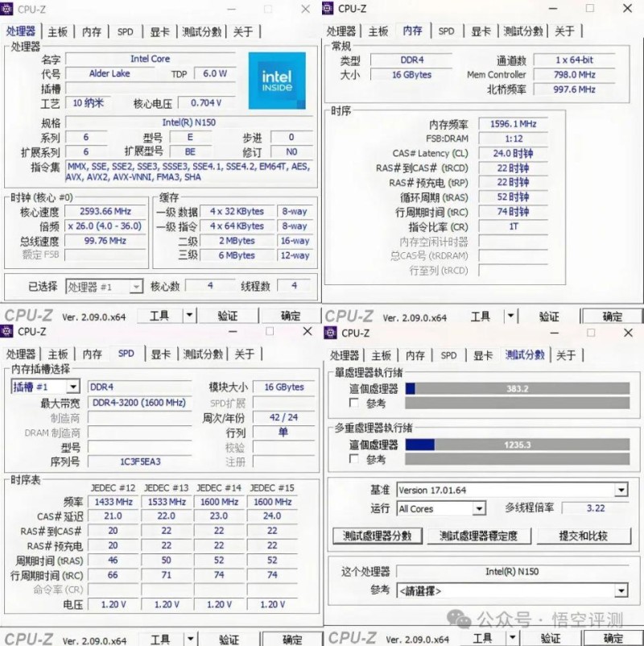Click 验证 button in processor window
The image size is (644, 646).
click(x=228, y=316)
